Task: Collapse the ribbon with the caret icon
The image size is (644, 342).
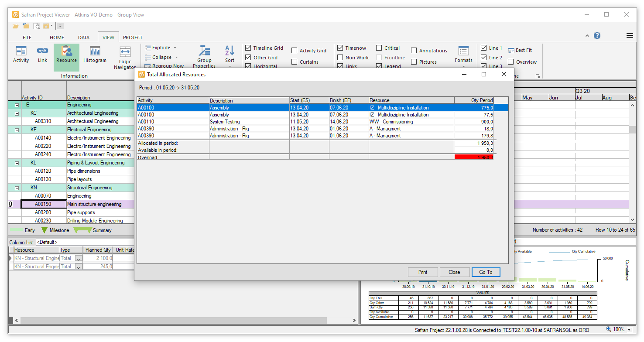Action: [x=587, y=36]
